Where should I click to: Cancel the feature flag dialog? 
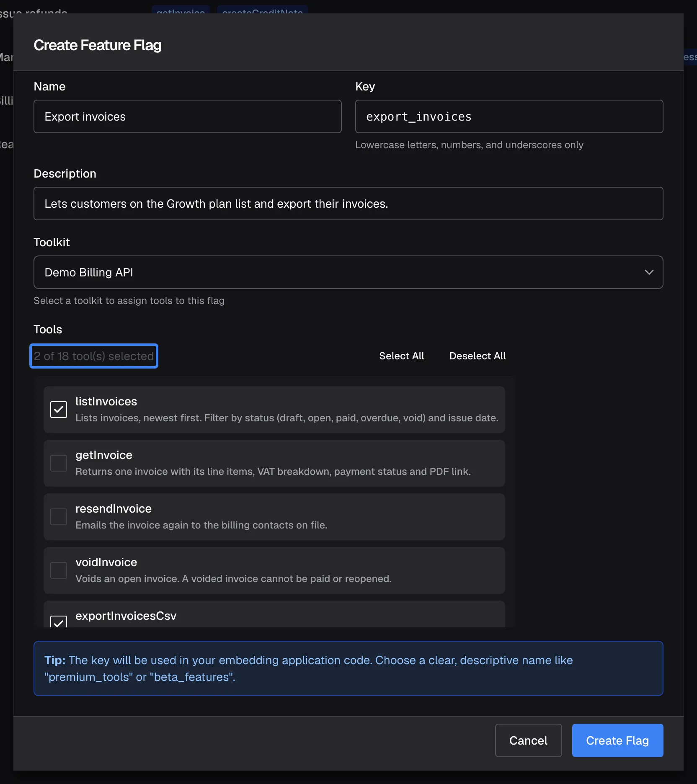[528, 740]
